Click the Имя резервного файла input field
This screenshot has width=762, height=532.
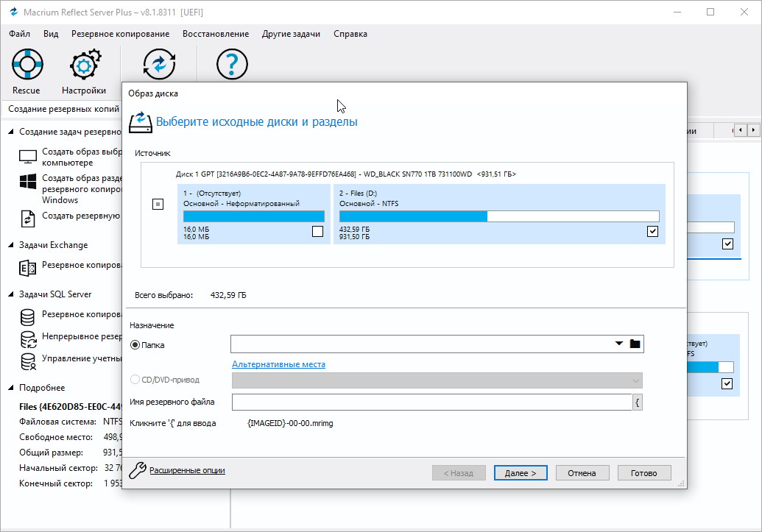tap(431, 402)
